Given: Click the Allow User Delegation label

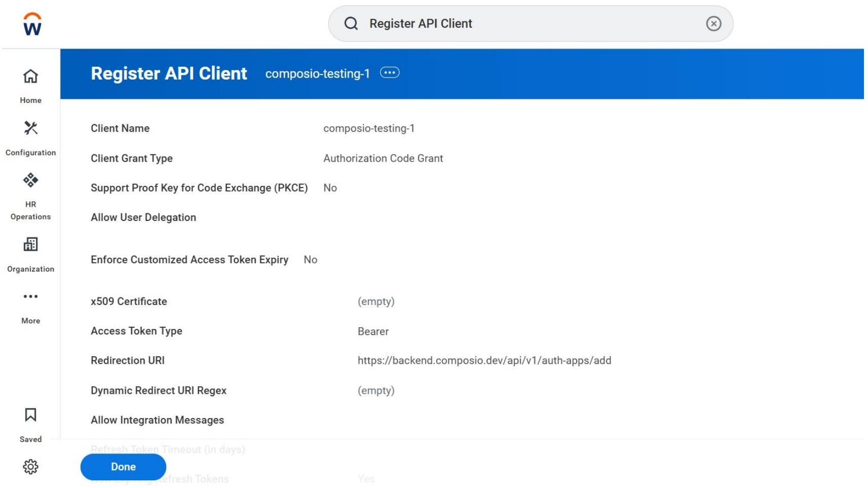Looking at the screenshot, I should [x=143, y=217].
